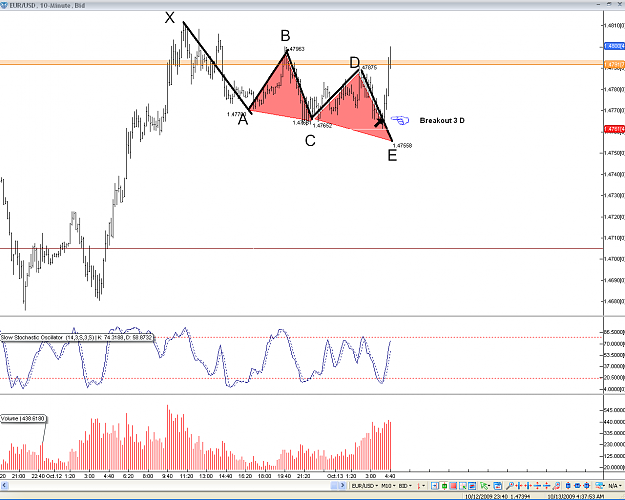Click the chart-with-cursor toolbar icon
This screenshot has width=625, height=500.
(x=462, y=486)
